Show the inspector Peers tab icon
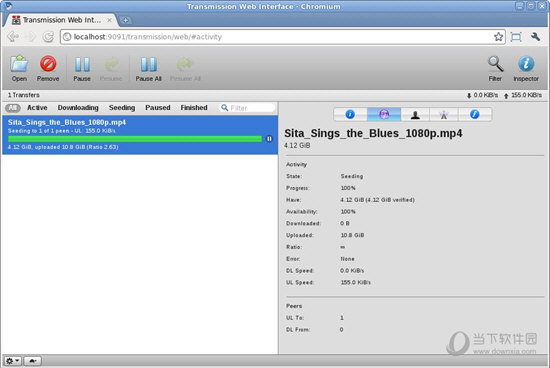 pyautogui.click(x=415, y=114)
